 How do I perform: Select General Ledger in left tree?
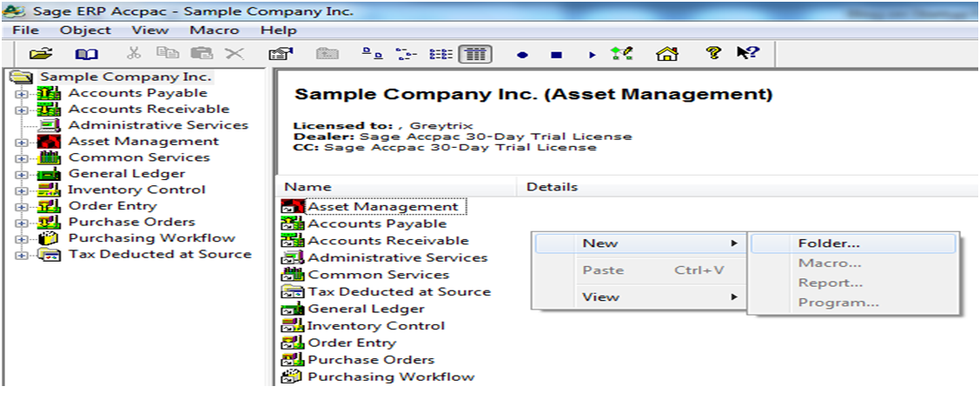(127, 174)
